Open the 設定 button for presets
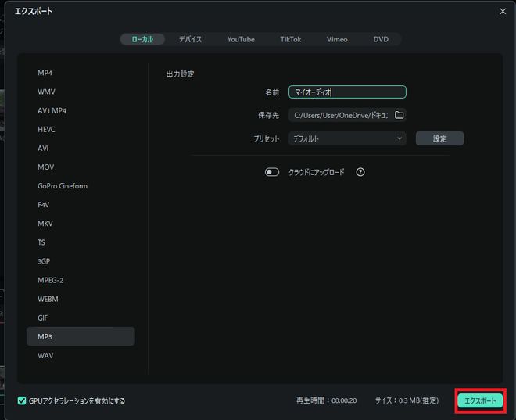 point(439,138)
